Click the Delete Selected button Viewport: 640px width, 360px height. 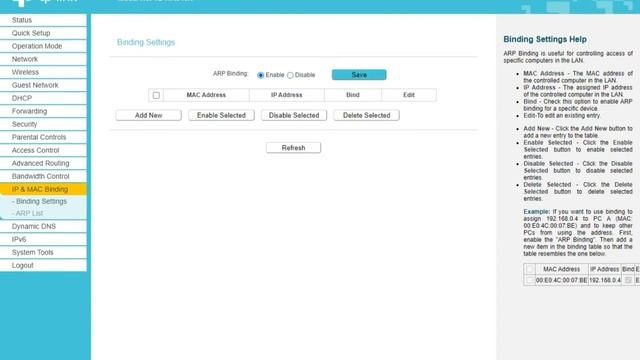click(367, 116)
